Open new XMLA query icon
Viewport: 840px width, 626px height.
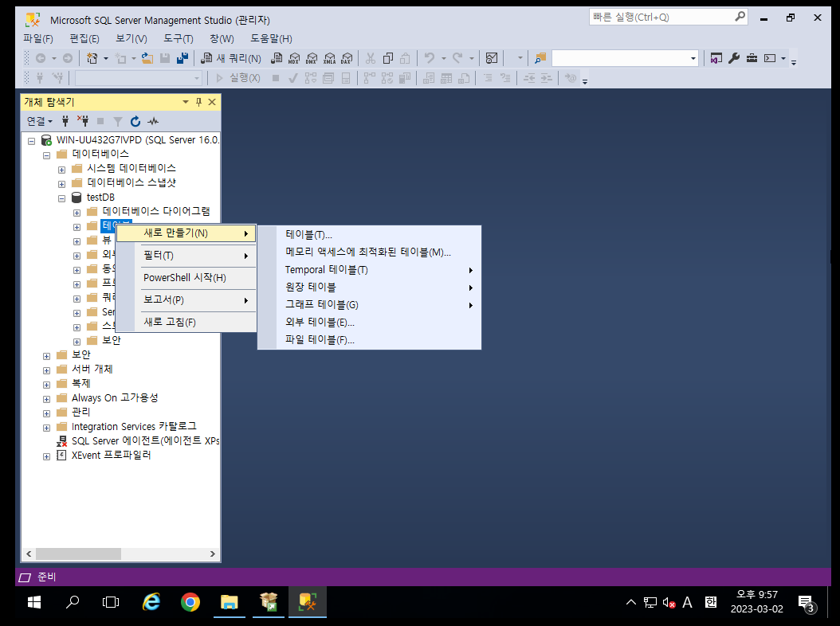[329, 58]
